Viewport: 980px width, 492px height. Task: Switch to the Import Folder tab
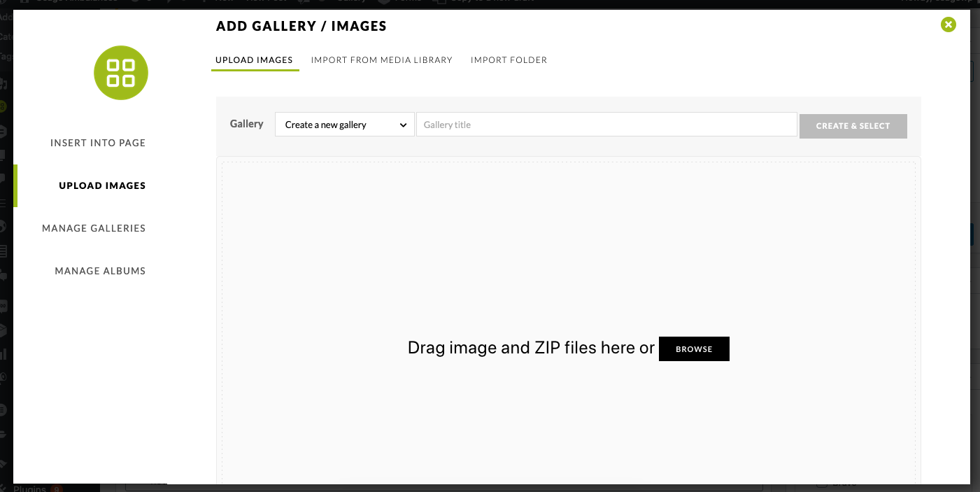click(x=509, y=60)
